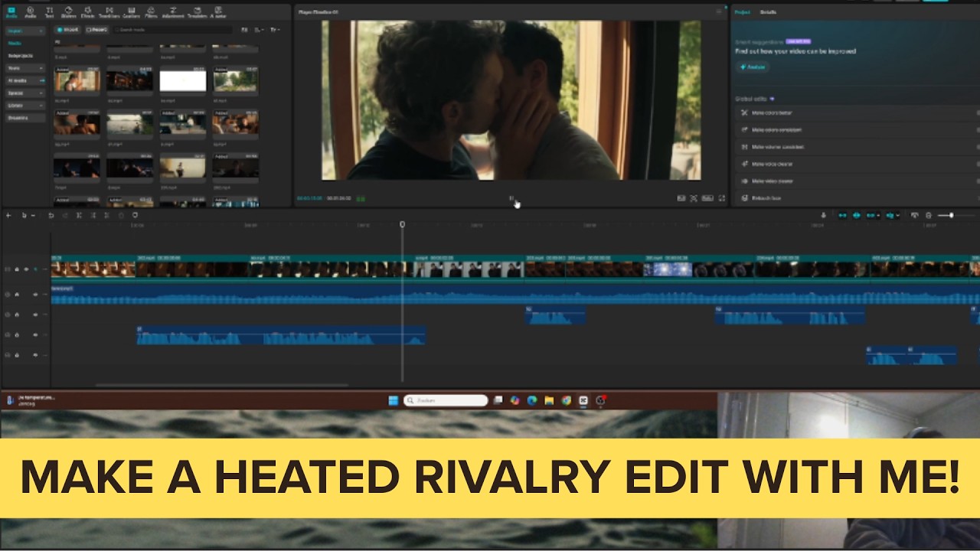Click the timeline horizontal scrollbar
The height and width of the screenshot is (551, 980).
click(x=222, y=385)
